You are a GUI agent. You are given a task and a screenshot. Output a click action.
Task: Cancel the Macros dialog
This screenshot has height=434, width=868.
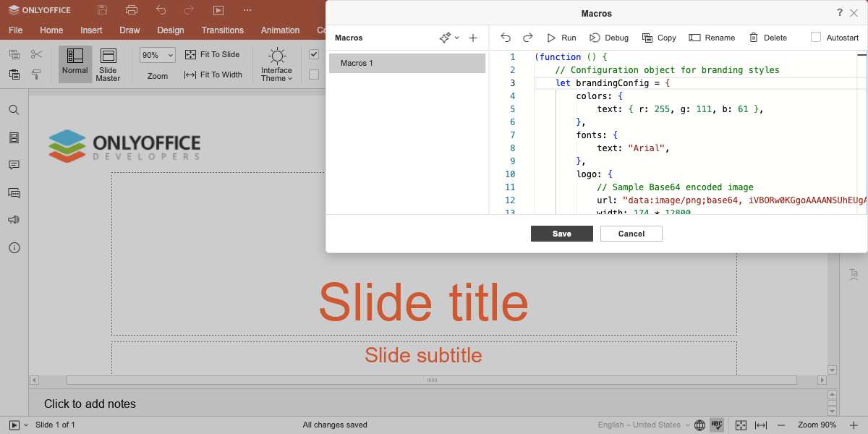pos(631,234)
